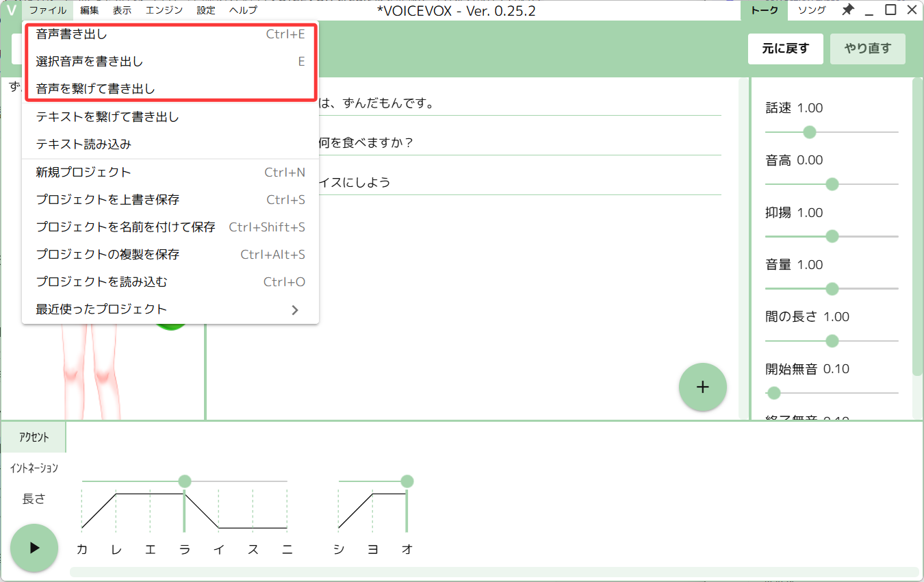This screenshot has width=924, height=582.
Task: Choose テキスト読み込み menu entry
Action: tap(170, 144)
